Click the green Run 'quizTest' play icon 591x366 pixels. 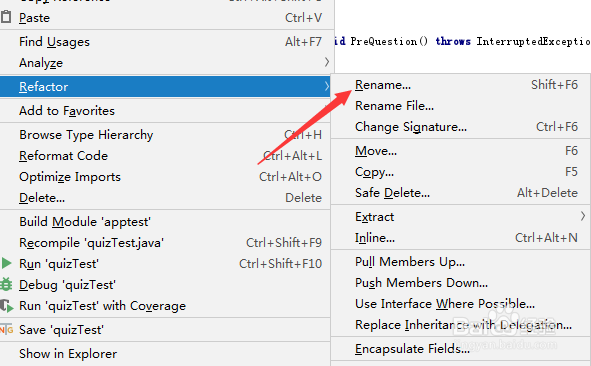click(6, 263)
